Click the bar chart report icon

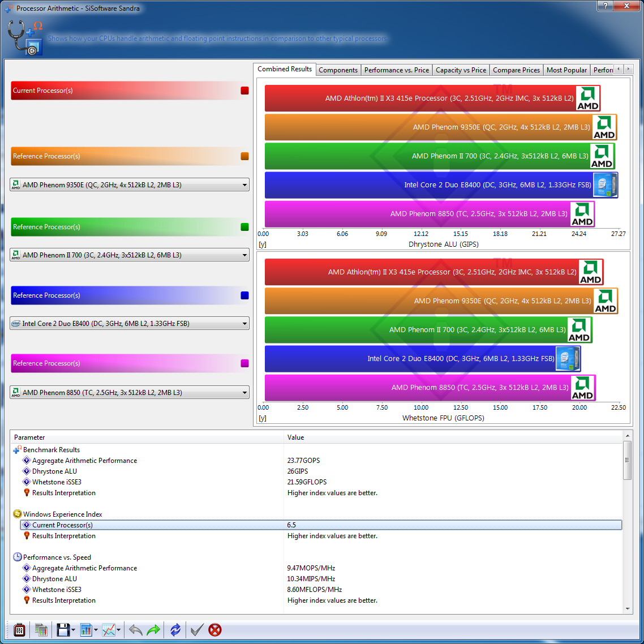pyautogui.click(x=86, y=630)
